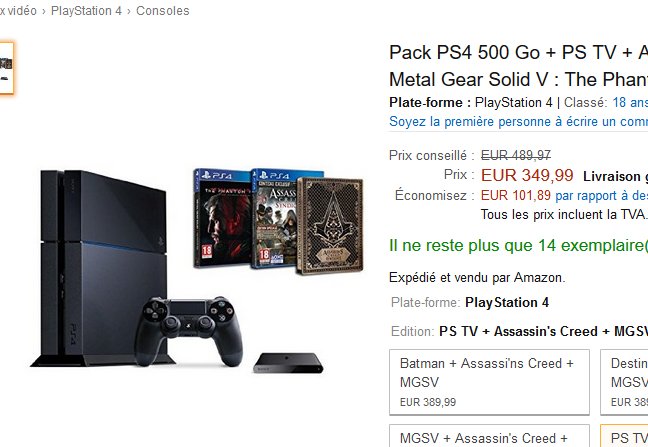The height and width of the screenshot is (447, 648).
Task: Go to the Consoles breadcrumb category
Action: [x=162, y=11]
